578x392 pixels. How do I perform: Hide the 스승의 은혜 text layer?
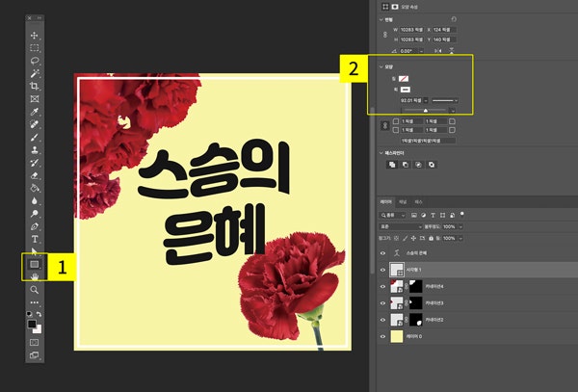point(384,252)
